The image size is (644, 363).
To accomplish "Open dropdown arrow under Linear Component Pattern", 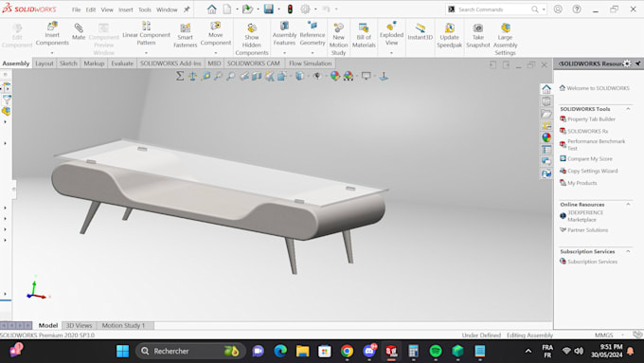I will [x=146, y=53].
